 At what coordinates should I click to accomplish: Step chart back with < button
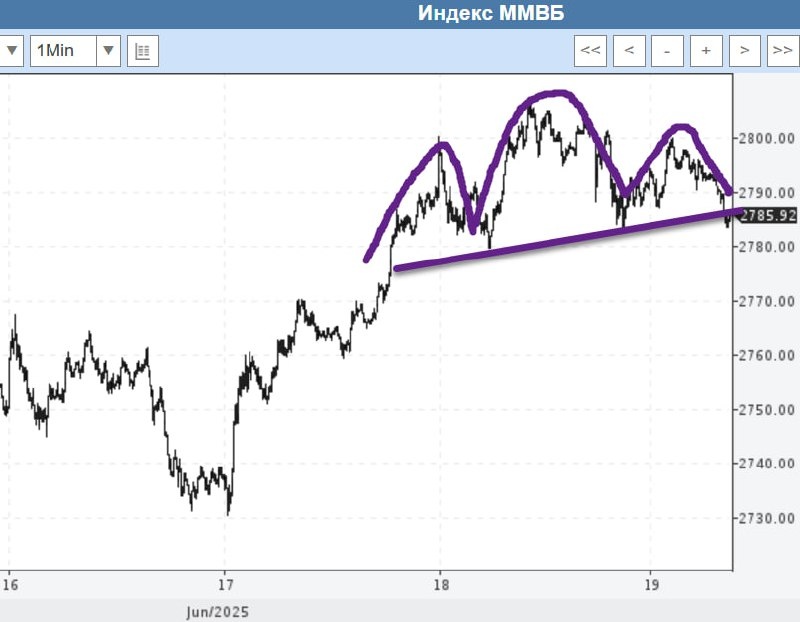[629, 51]
